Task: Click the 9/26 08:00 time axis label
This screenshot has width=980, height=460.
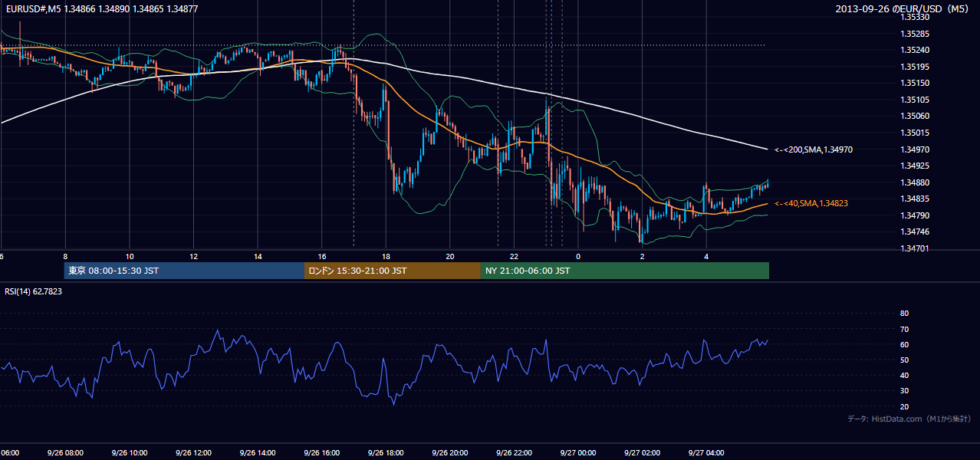Action: coord(65,452)
